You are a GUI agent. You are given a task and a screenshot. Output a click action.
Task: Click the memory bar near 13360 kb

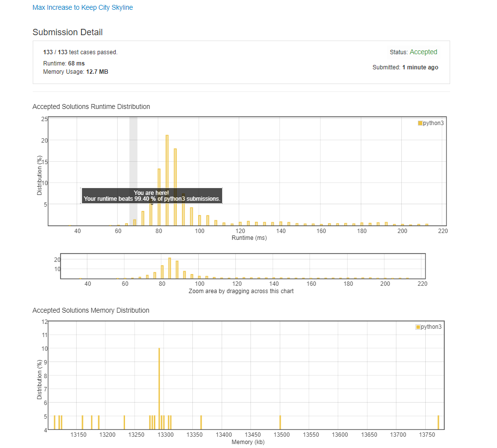201,422
